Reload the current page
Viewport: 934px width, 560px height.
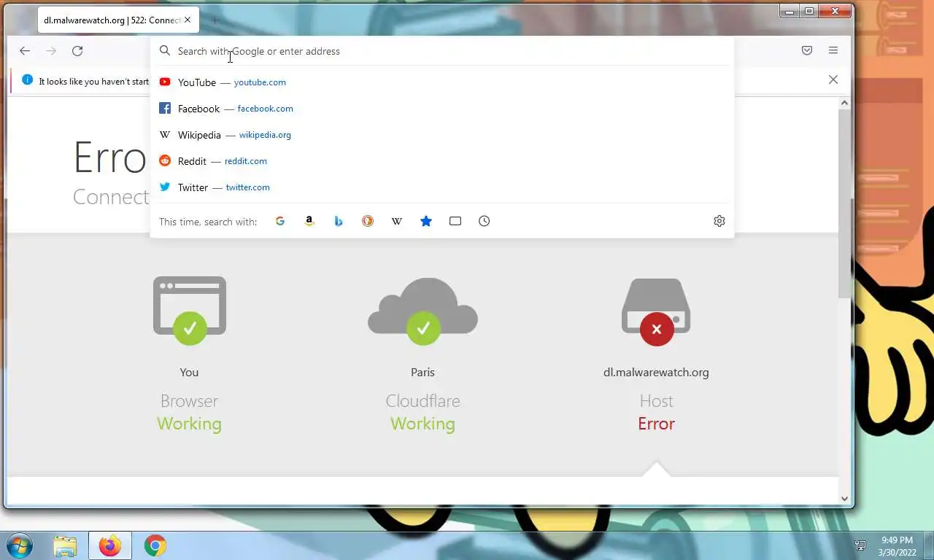pos(77,51)
